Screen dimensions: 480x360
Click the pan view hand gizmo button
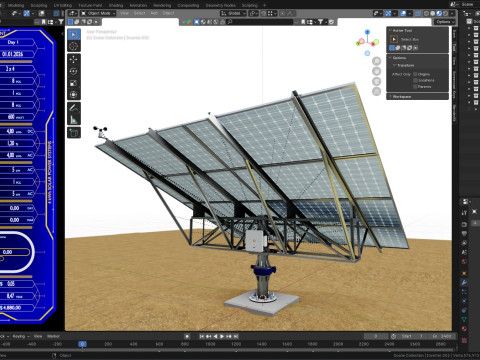376,71
